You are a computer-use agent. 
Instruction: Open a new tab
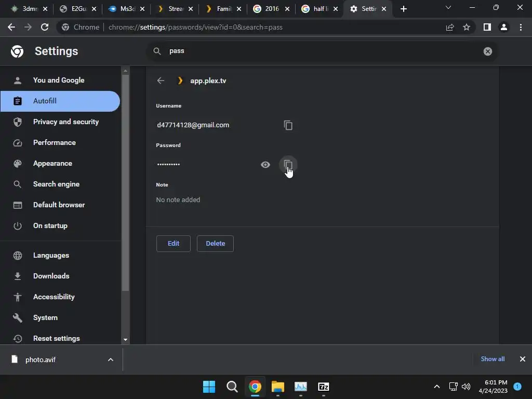(403, 9)
